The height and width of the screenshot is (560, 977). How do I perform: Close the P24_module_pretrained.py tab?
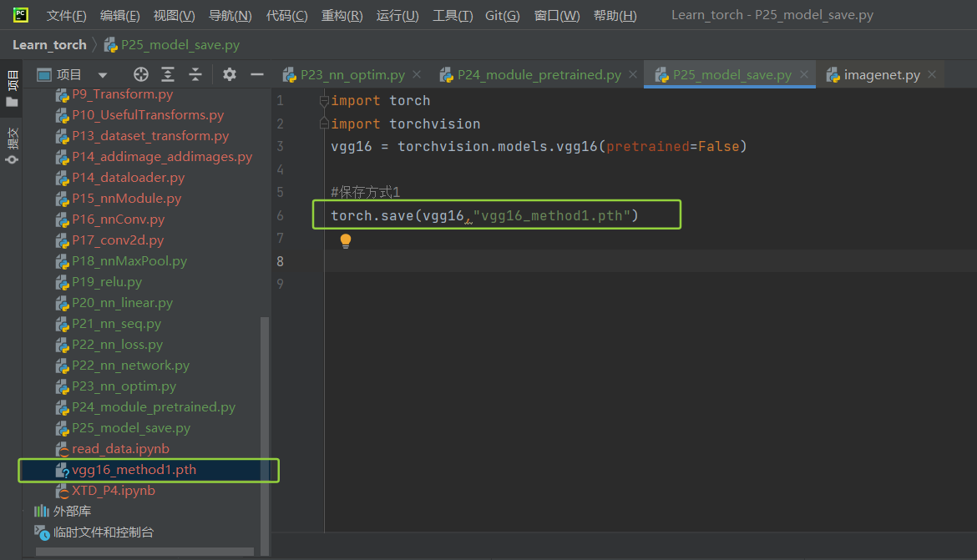(x=633, y=75)
